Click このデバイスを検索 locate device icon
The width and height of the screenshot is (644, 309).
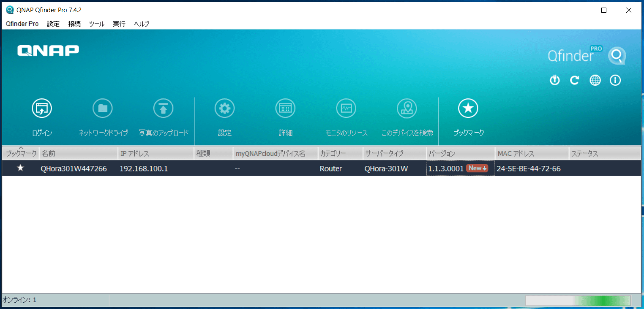pyautogui.click(x=407, y=109)
